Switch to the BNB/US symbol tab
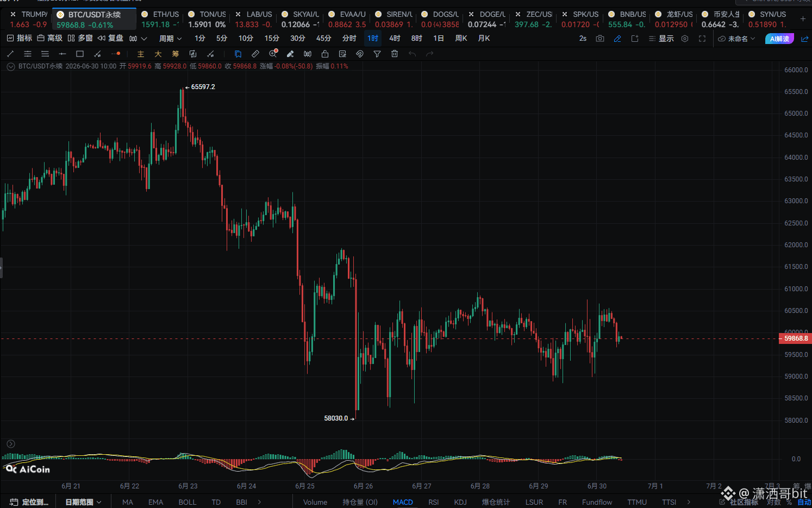Screen dimensions: 812x508 627,19
